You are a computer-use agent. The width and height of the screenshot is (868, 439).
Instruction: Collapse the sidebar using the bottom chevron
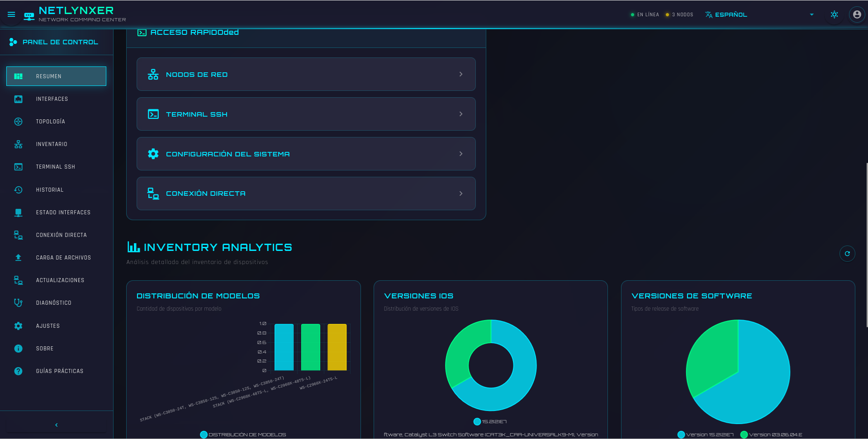tap(56, 425)
